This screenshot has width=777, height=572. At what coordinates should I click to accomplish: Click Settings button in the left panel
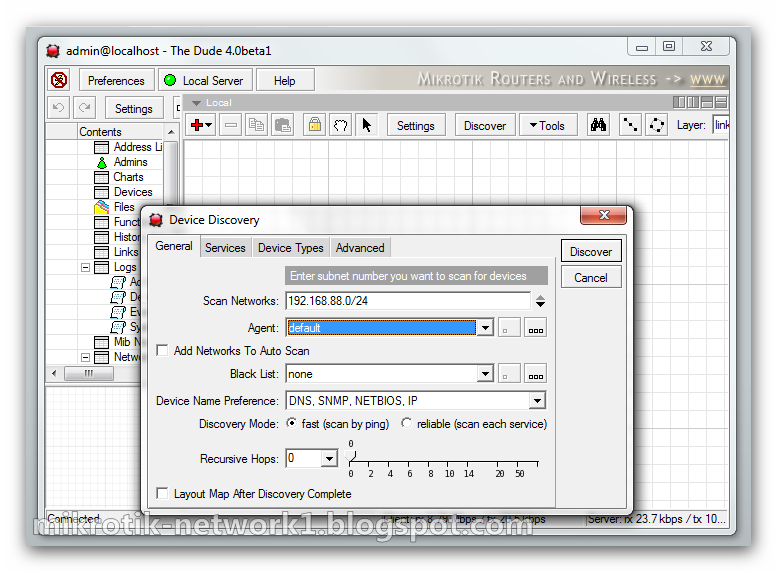pyautogui.click(x=134, y=108)
